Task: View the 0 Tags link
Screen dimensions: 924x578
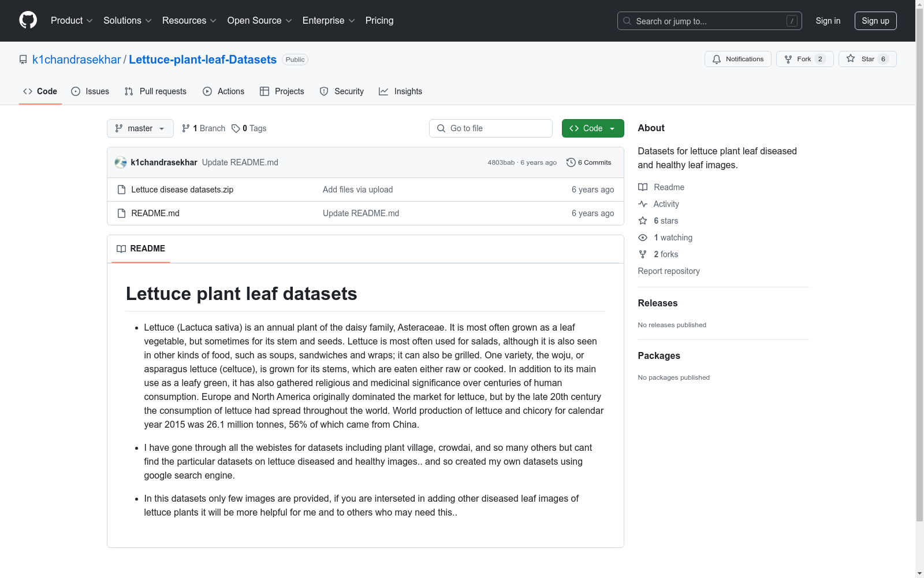Action: 249,128
